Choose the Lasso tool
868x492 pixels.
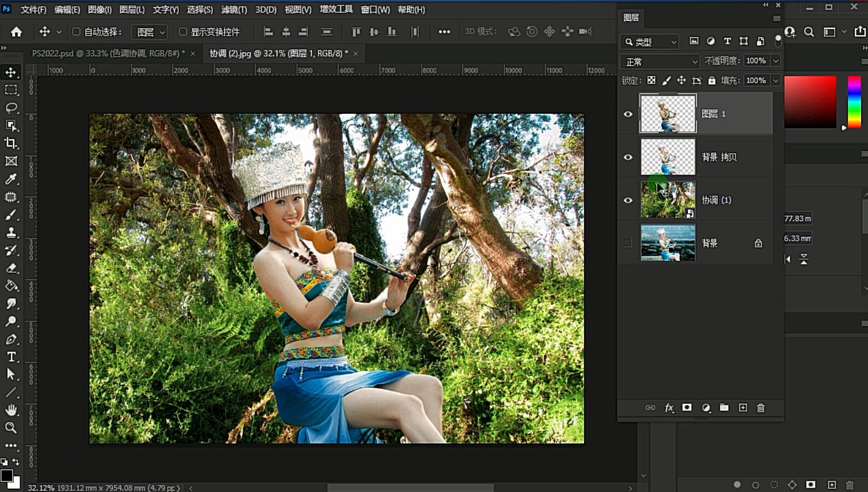11,108
